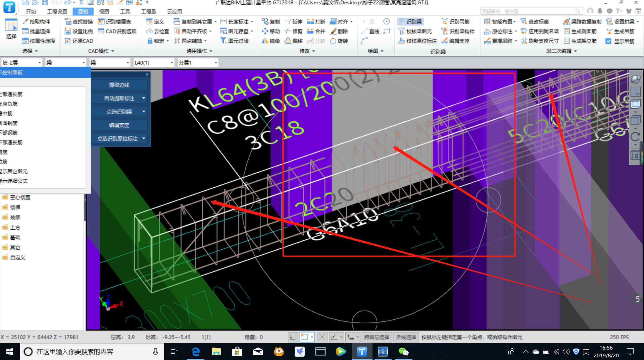Select the 镜像 mirror tool
This screenshot has width=644, height=360.
[x=271, y=41]
